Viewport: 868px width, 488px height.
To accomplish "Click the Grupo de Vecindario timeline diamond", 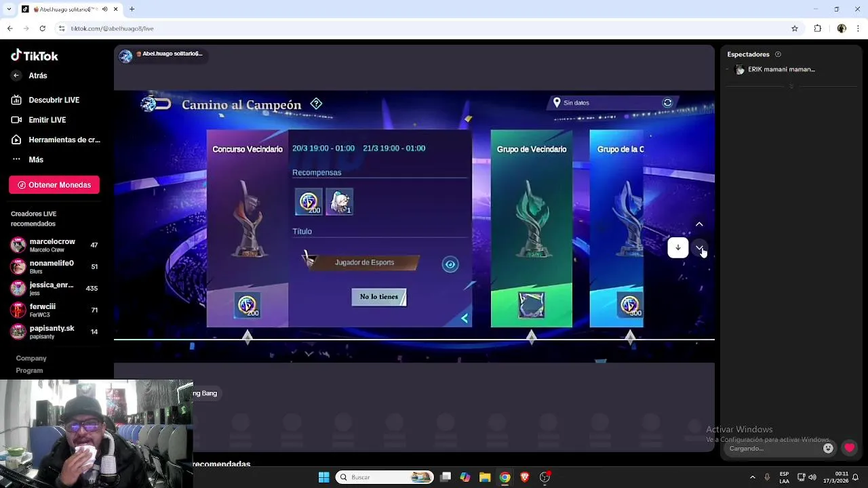I will point(532,337).
